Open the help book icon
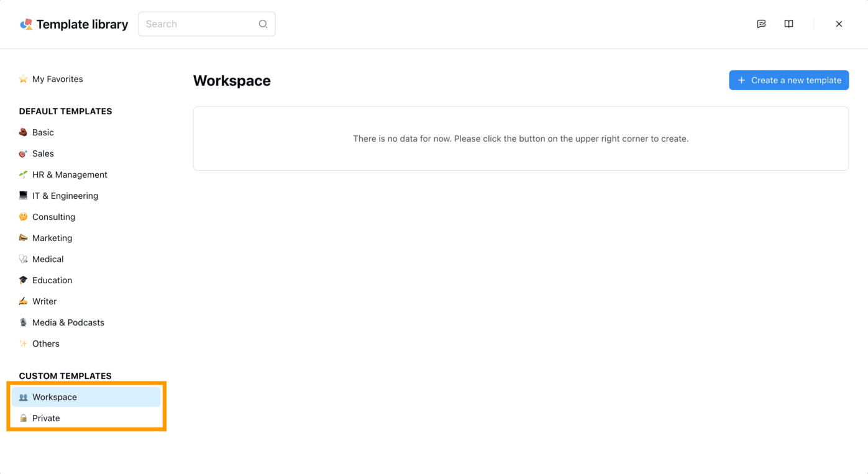 [x=788, y=24]
